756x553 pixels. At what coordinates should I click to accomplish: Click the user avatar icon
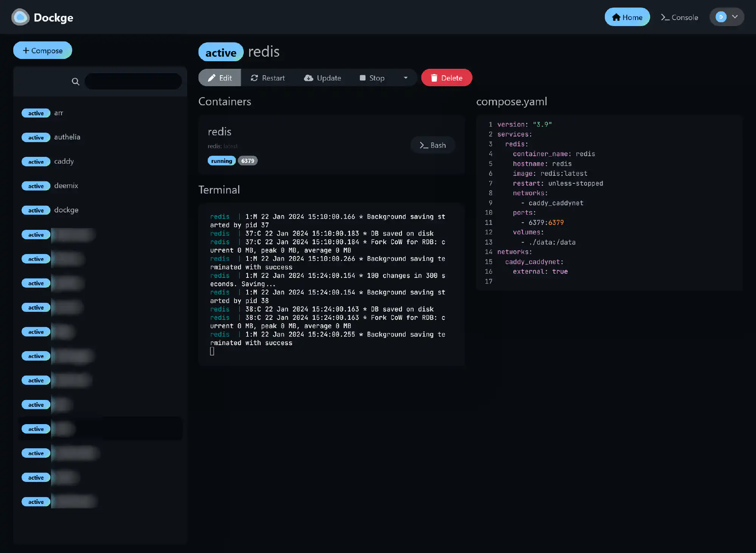721,17
